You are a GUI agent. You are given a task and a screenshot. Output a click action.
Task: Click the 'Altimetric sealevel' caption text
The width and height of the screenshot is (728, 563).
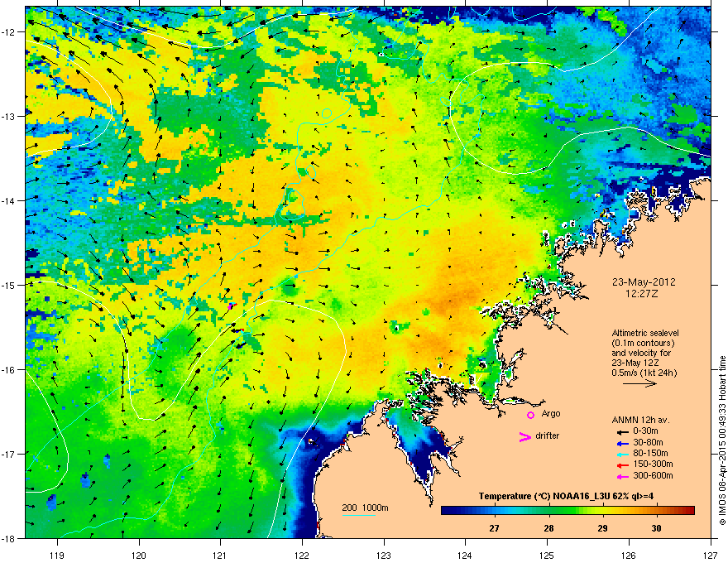[x=645, y=333]
